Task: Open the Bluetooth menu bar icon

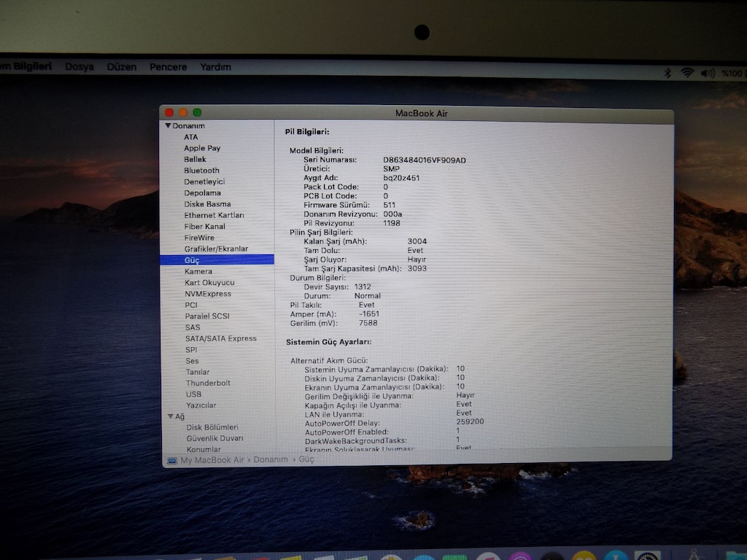Action: (x=667, y=73)
